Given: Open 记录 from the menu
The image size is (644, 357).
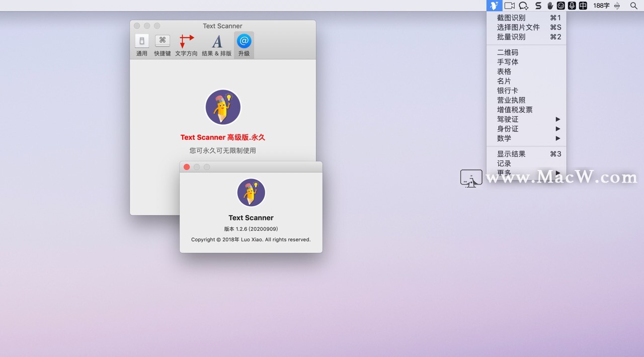Looking at the screenshot, I should pos(504,163).
